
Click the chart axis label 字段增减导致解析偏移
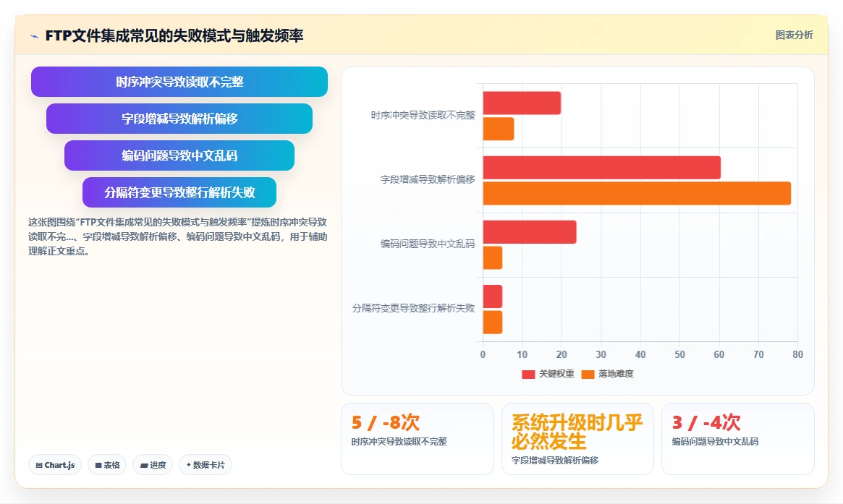point(428,180)
